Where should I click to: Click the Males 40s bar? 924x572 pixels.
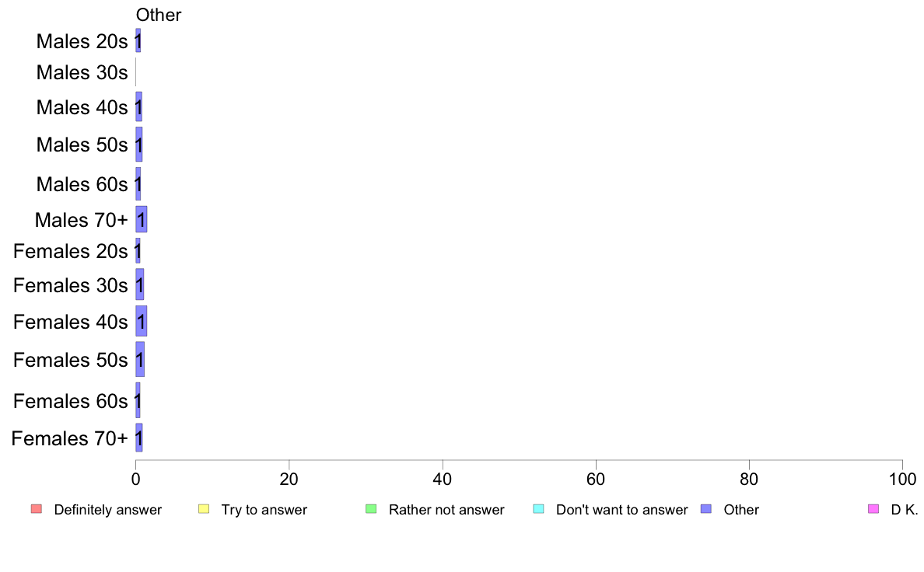point(138,106)
